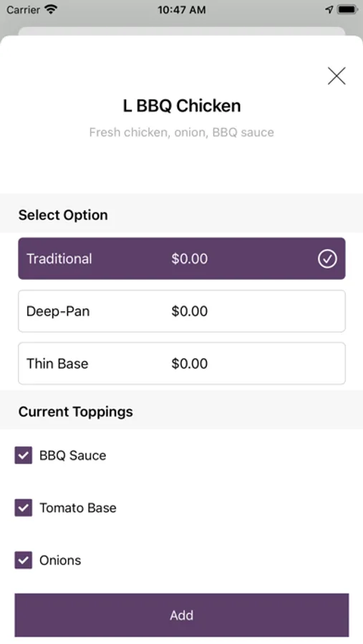Click the checkmark circle on Traditional

[327, 259]
